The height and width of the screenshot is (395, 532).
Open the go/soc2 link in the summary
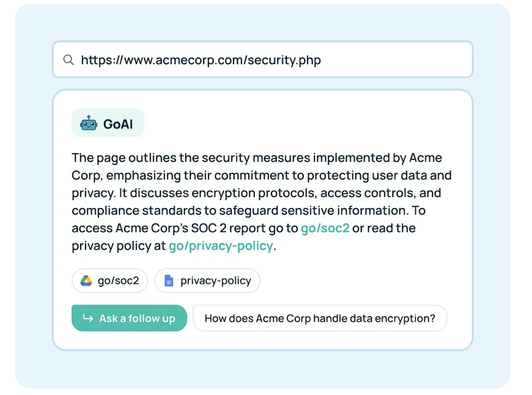coord(325,228)
